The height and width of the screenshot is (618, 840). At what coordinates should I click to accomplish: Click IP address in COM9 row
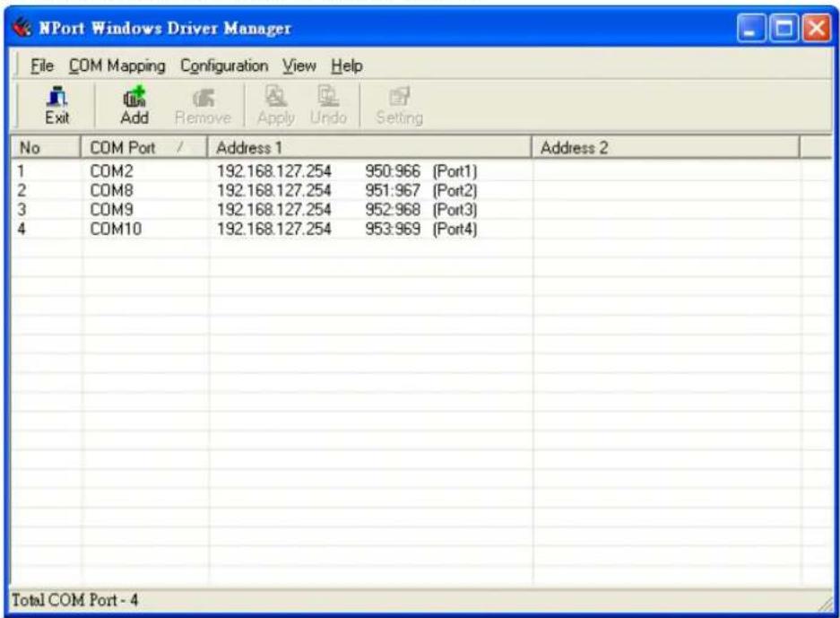273,210
